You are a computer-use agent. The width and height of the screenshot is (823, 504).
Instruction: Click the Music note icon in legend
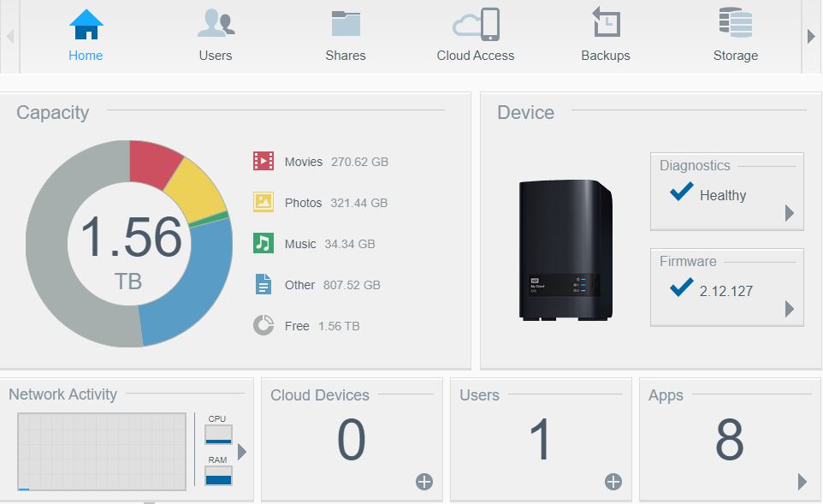coord(263,243)
